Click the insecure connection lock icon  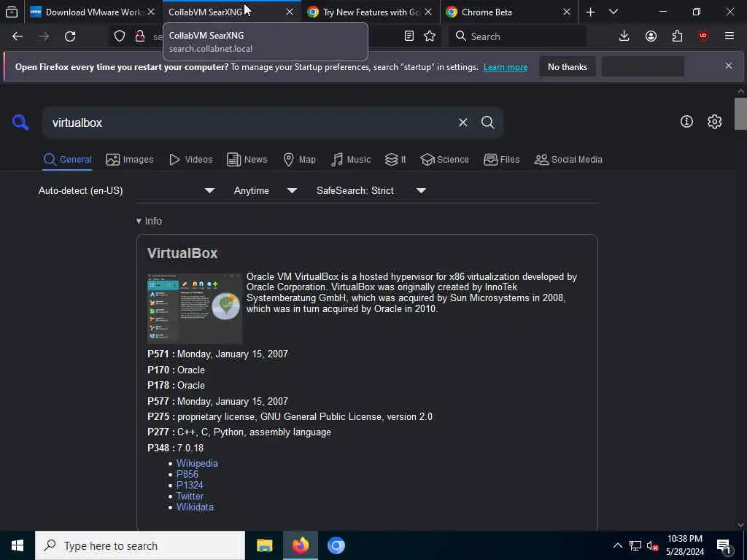click(x=139, y=36)
